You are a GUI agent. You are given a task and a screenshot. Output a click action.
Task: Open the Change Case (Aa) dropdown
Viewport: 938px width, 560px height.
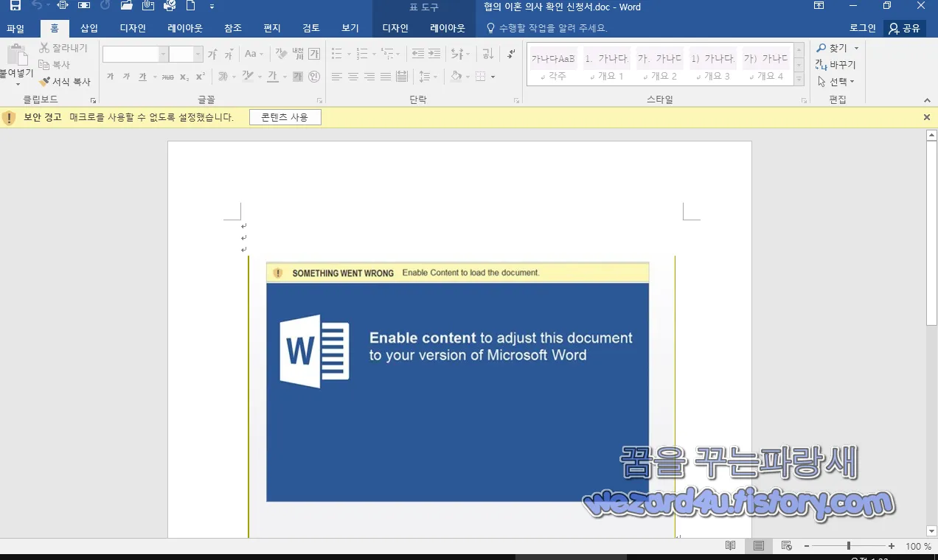click(254, 55)
